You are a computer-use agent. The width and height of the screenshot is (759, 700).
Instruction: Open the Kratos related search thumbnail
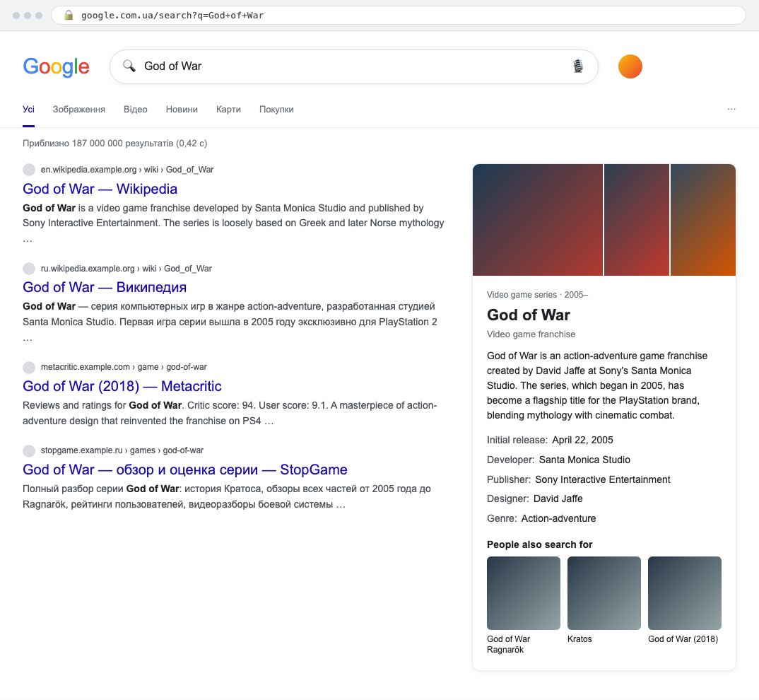604,593
